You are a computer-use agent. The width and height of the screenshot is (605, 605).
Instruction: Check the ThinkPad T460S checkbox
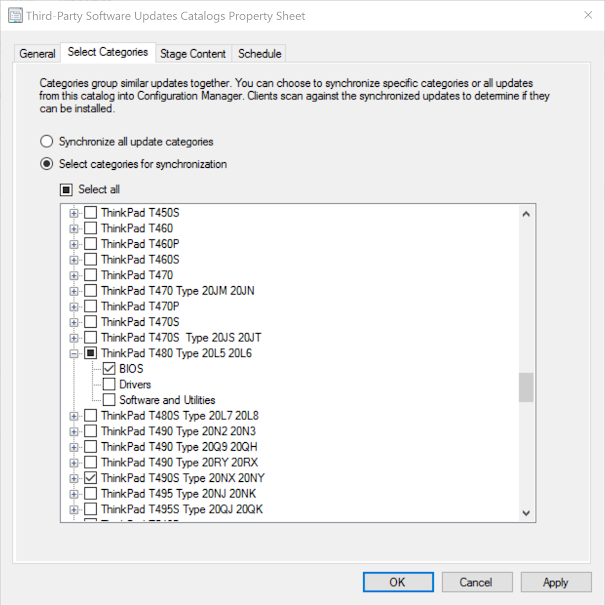coord(90,259)
